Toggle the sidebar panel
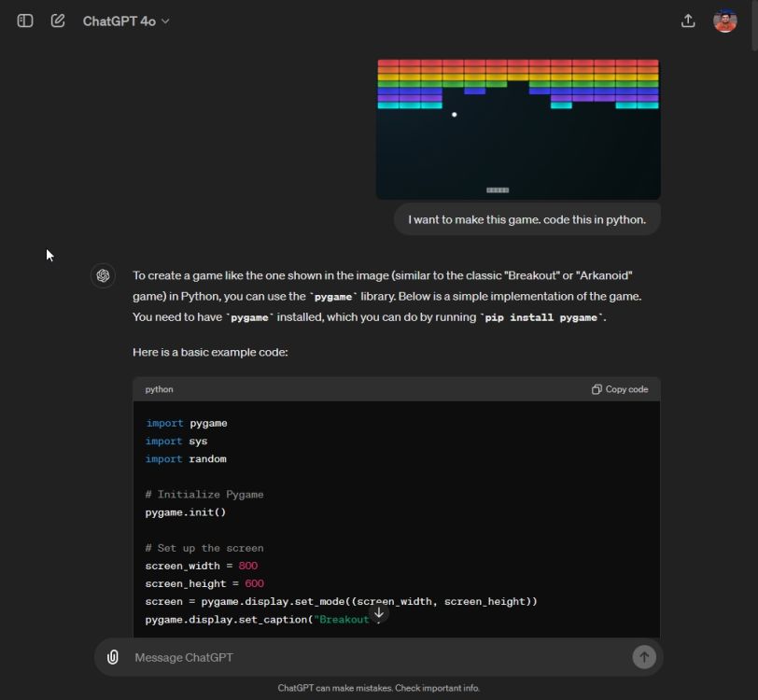Image resolution: width=758 pixels, height=700 pixels. click(23, 21)
